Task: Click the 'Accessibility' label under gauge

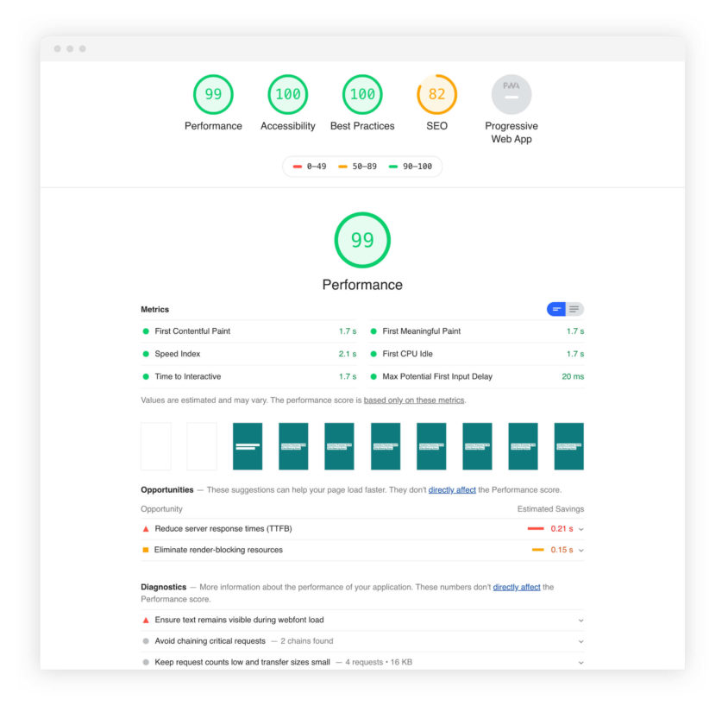Action: 288,126
